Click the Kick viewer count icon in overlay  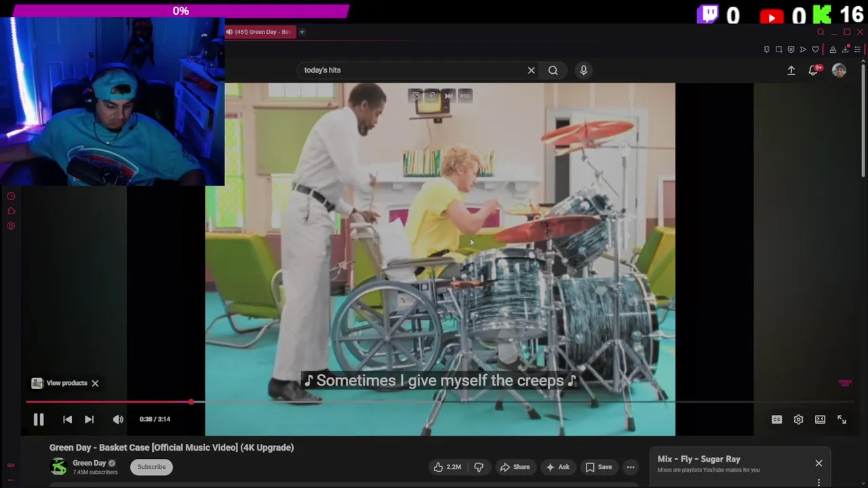[822, 14]
